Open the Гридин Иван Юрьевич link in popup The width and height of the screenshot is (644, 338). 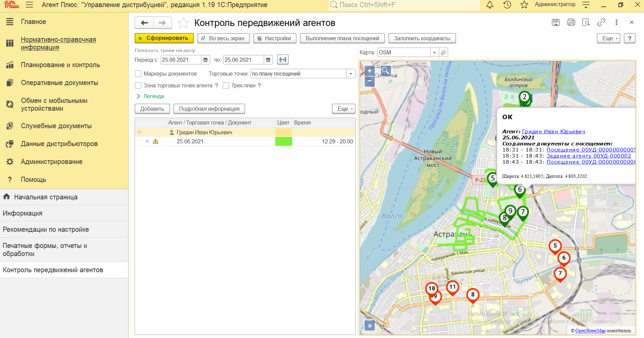click(553, 132)
